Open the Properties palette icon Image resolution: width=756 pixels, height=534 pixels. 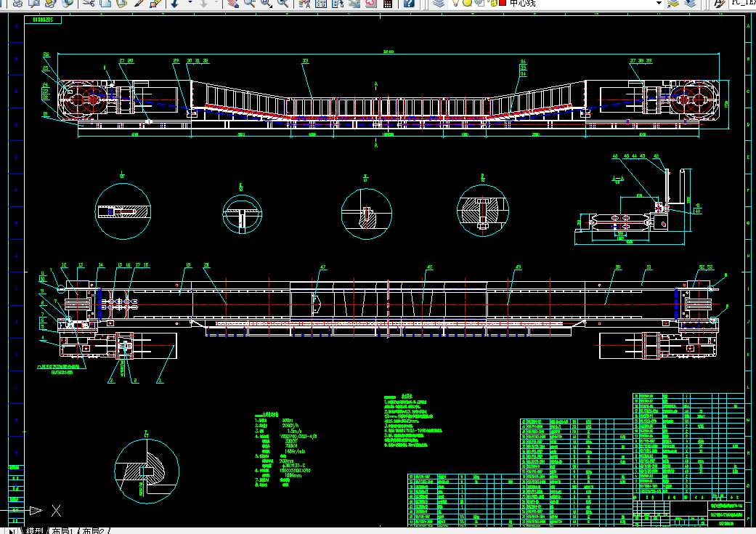(304, 3)
